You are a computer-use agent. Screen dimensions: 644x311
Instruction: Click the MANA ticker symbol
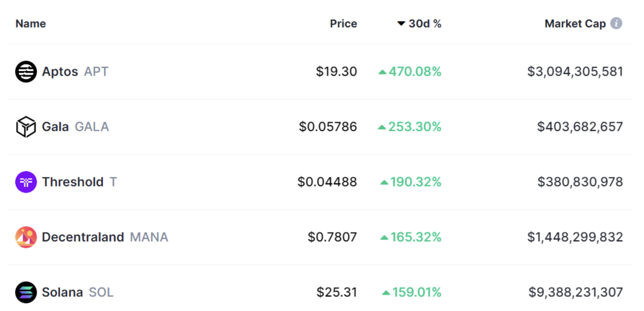pos(149,237)
